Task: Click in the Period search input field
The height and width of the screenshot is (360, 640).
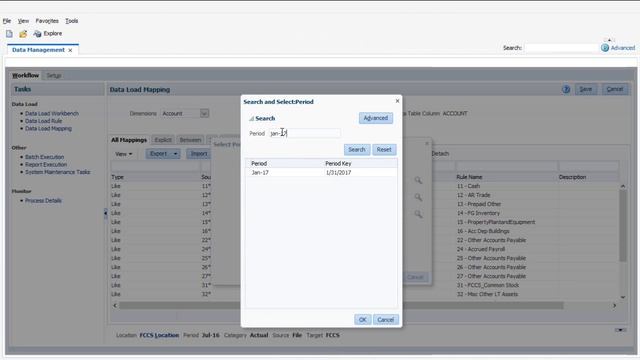Action: coord(304,133)
